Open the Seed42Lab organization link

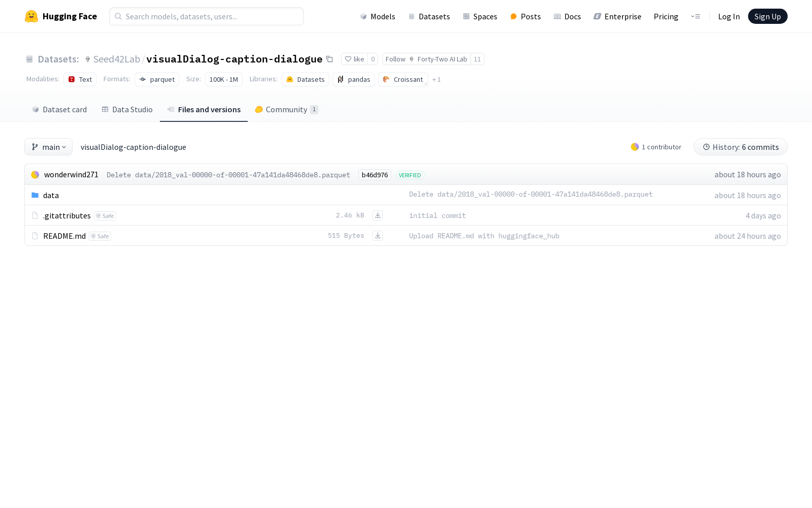tap(117, 59)
